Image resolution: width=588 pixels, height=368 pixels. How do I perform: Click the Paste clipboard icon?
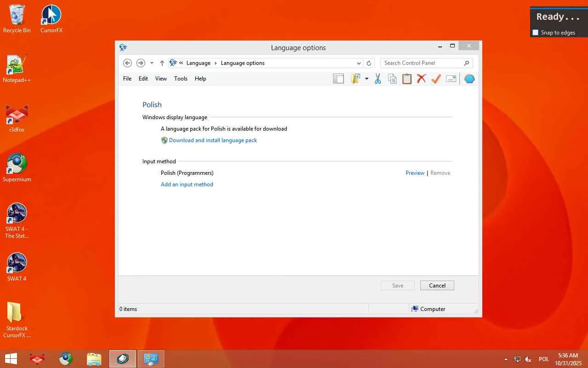[x=407, y=79]
